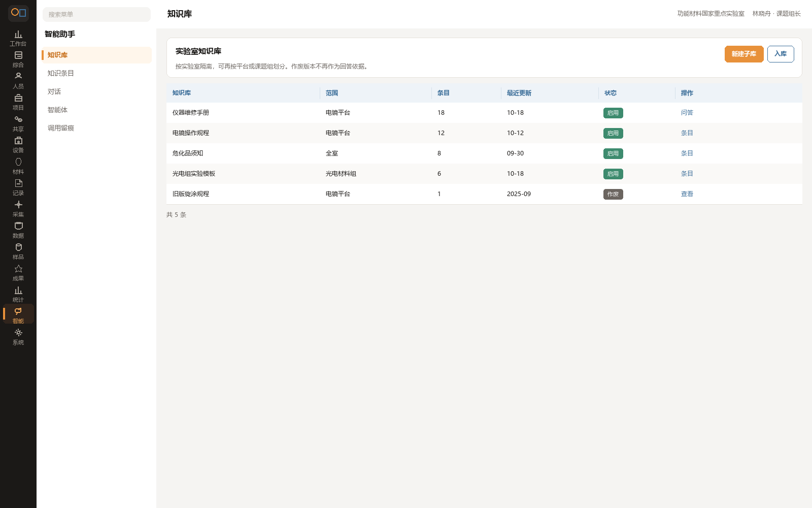Open the 记录 records icon
The height and width of the screenshot is (508, 812).
[18, 188]
